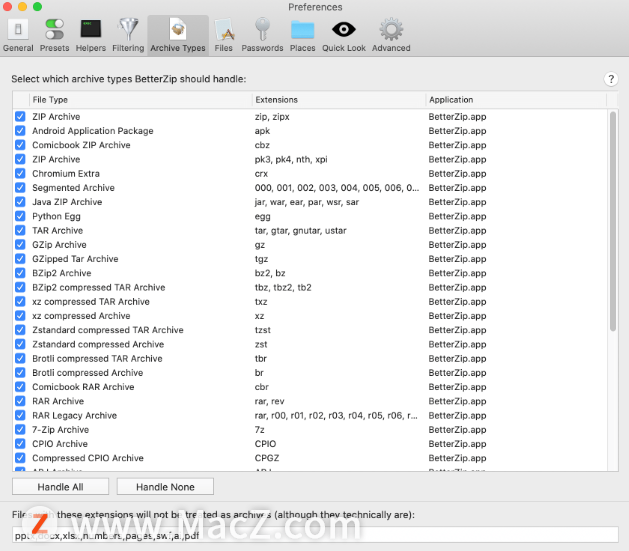629x551 pixels.
Task: Open the General preferences pane
Action: pos(18,36)
